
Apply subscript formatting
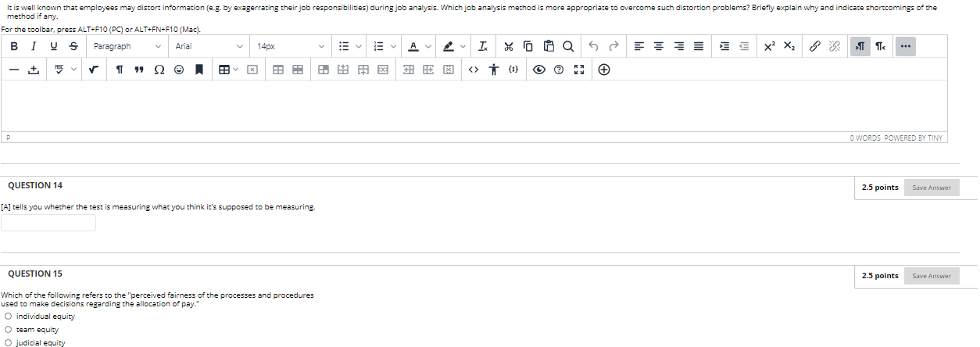tap(789, 46)
